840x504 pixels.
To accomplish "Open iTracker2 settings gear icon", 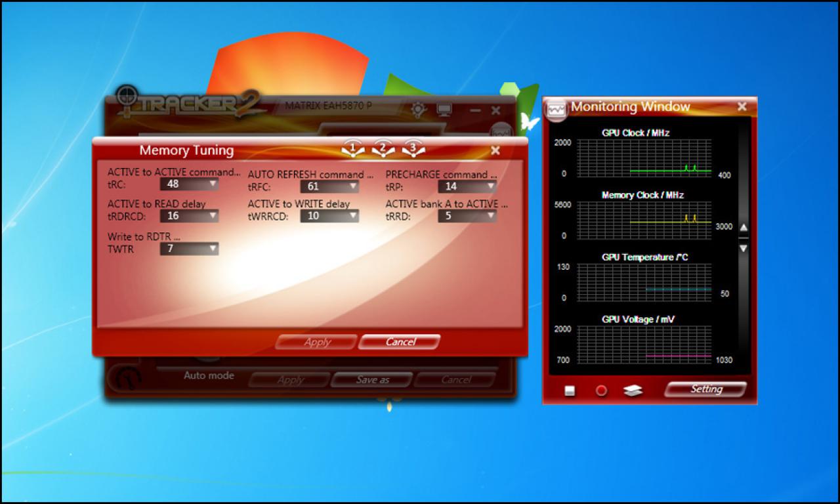I will (419, 110).
